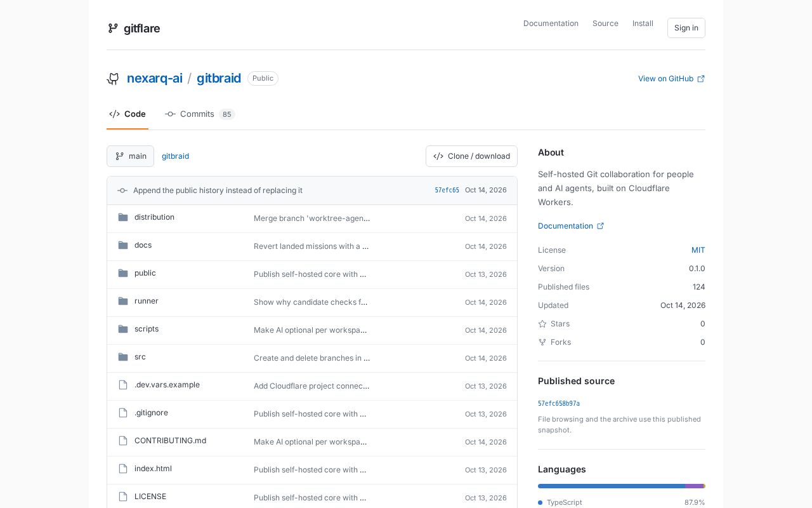Click the file icon for index.html
This screenshot has width=812, height=508.
[x=123, y=469]
